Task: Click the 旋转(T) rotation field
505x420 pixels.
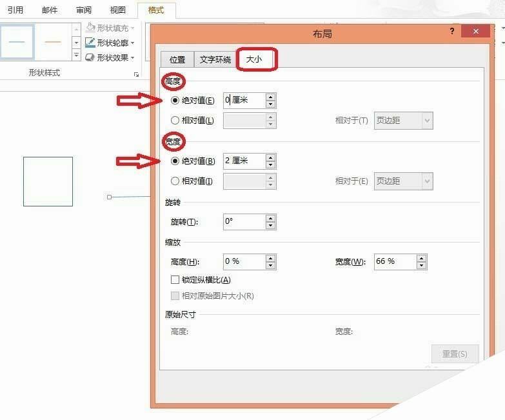Action: (244, 221)
